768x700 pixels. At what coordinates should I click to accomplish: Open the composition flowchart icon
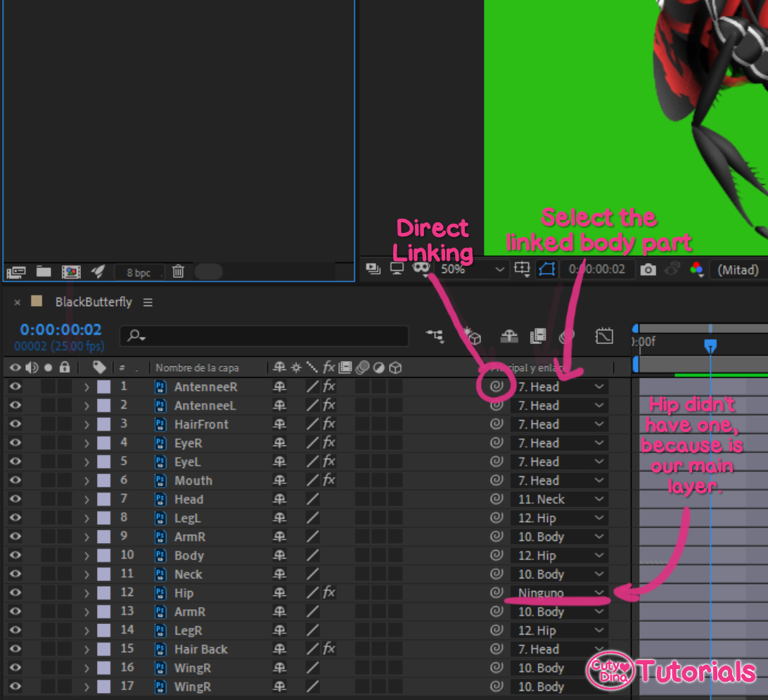(x=434, y=336)
